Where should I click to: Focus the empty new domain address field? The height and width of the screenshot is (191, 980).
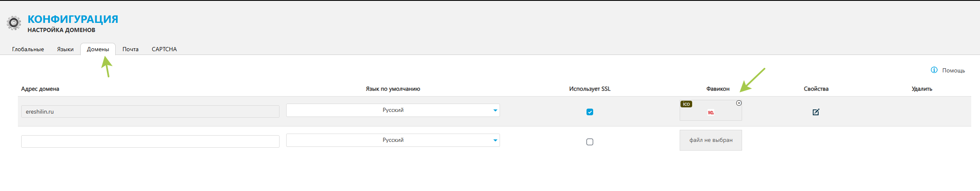coord(150,141)
